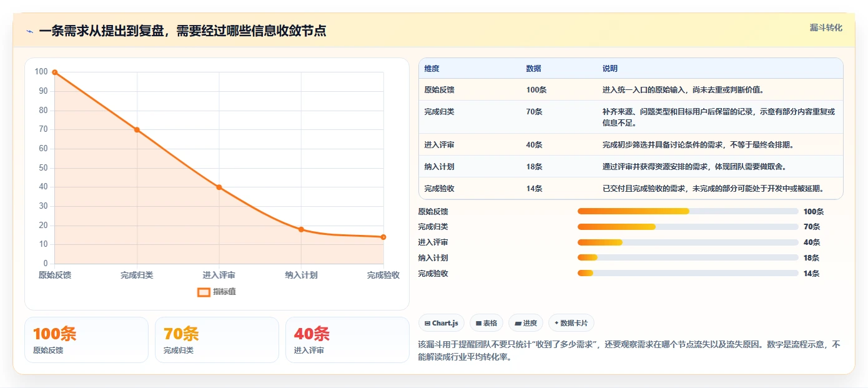The width and height of the screenshot is (868, 388).
Task: Click the 漏斗转化 tag in header
Action: coord(826,28)
